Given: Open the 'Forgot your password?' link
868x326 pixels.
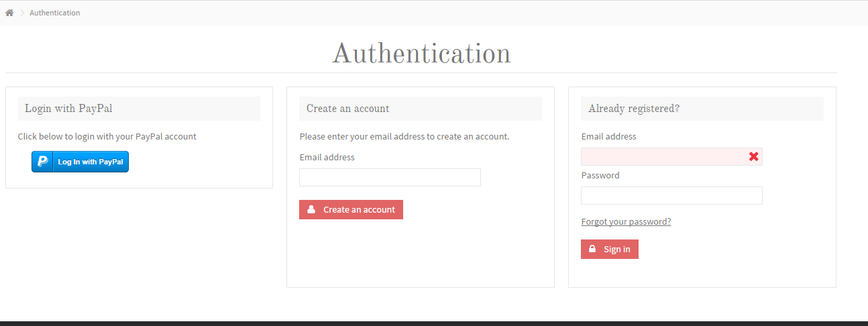Looking at the screenshot, I should pos(626,221).
